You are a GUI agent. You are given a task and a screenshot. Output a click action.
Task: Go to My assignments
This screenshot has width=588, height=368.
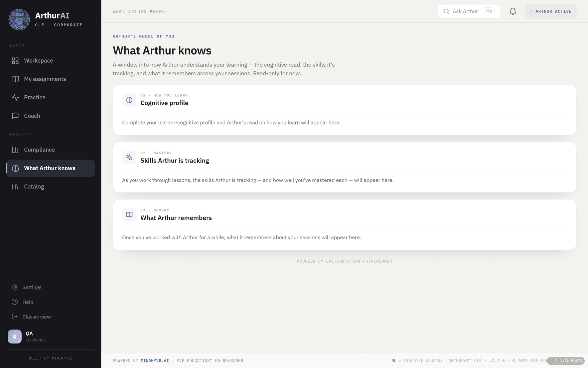click(50, 79)
